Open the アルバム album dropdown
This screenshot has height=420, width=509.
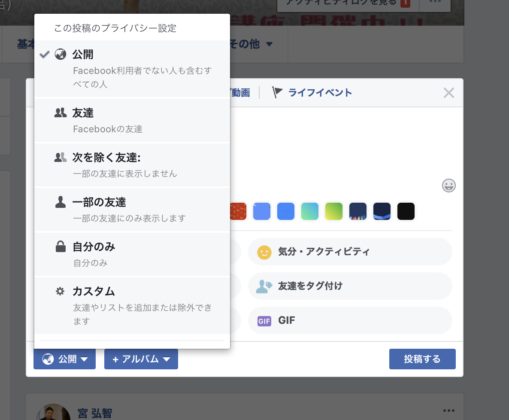(141, 359)
